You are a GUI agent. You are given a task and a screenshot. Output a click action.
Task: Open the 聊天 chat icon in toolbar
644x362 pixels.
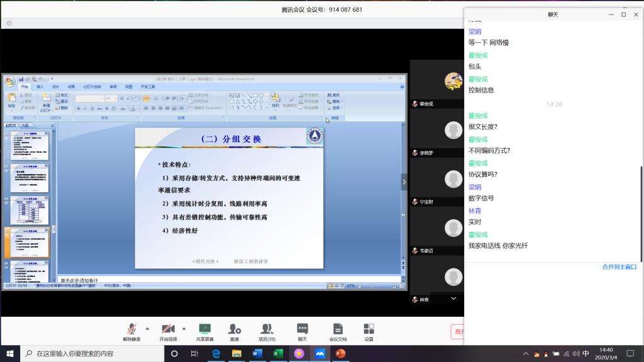click(303, 331)
